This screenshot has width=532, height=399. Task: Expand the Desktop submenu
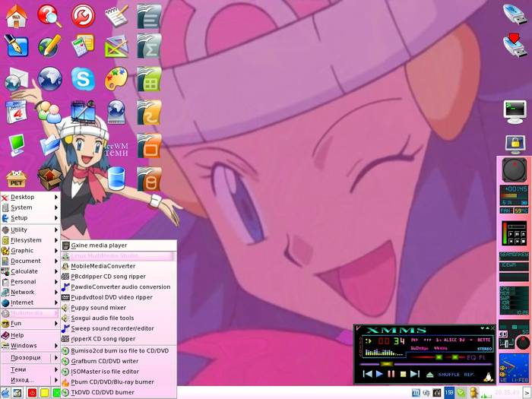[x=30, y=197]
